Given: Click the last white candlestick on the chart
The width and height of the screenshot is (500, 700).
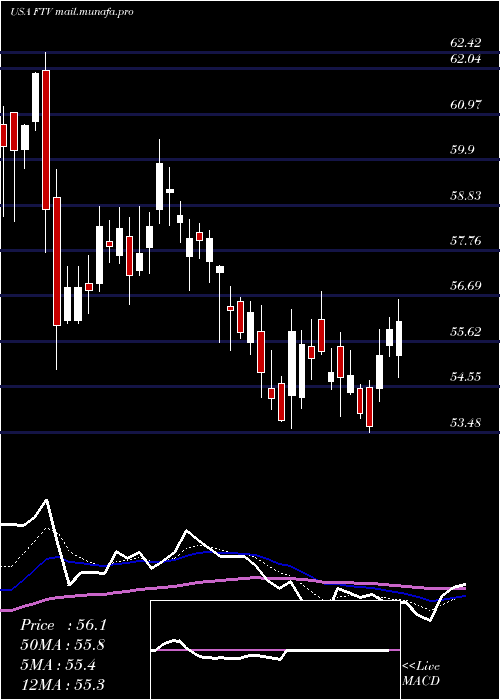Looking at the screenshot, I should click(x=399, y=338).
